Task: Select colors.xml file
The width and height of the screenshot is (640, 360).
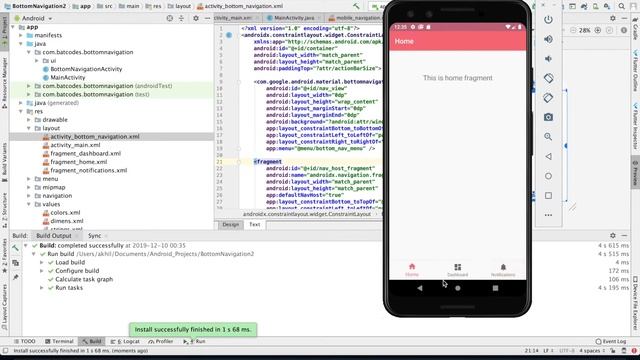Action: click(x=62, y=213)
